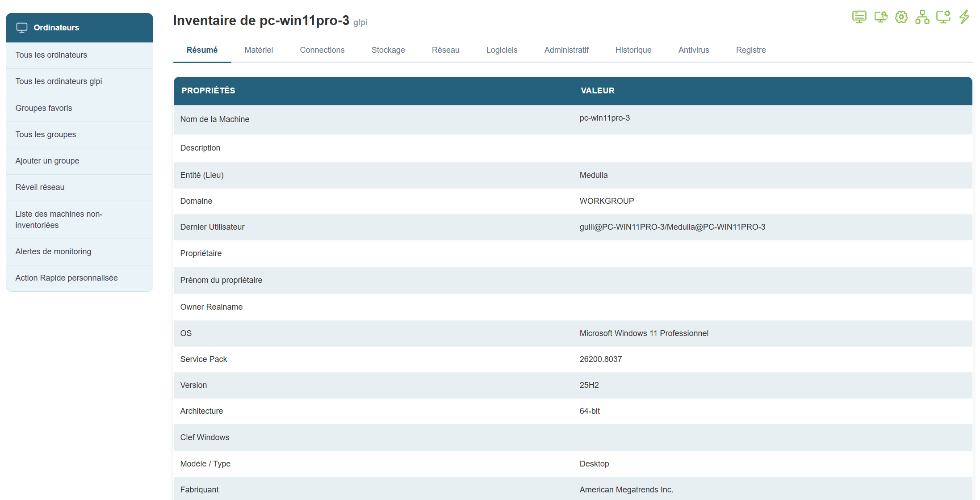Switch to the Matériel tab
This screenshot has height=500, width=980.
point(259,50)
